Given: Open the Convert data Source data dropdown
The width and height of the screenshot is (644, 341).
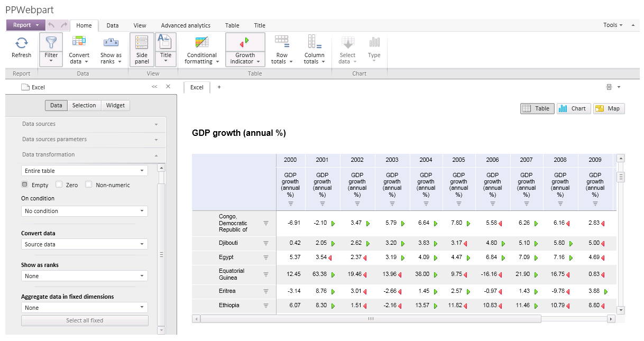Looking at the screenshot, I should click(85, 244).
